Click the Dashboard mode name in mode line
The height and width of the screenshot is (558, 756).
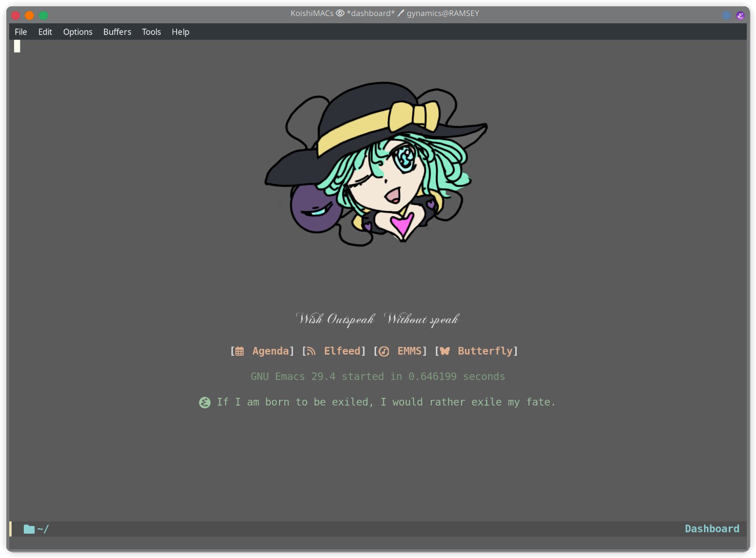point(712,529)
